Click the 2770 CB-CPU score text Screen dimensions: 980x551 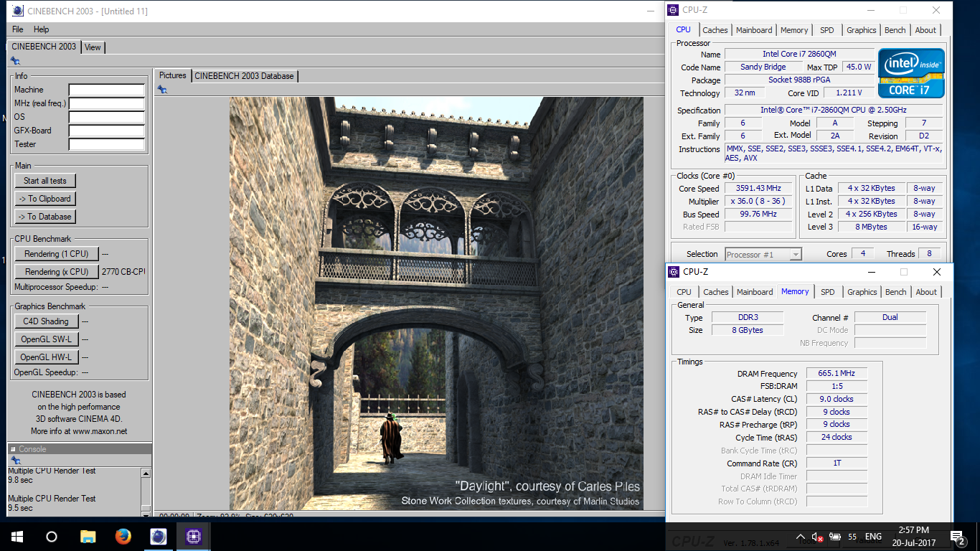[x=123, y=272]
